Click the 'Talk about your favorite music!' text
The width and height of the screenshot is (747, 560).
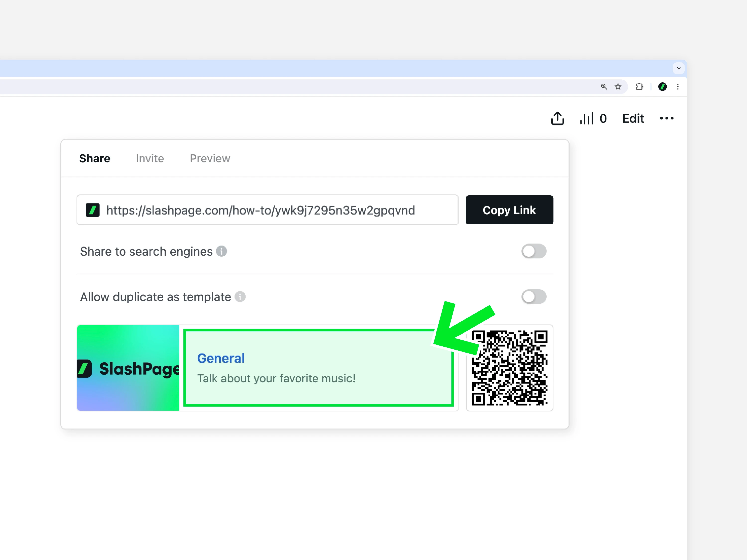(276, 378)
